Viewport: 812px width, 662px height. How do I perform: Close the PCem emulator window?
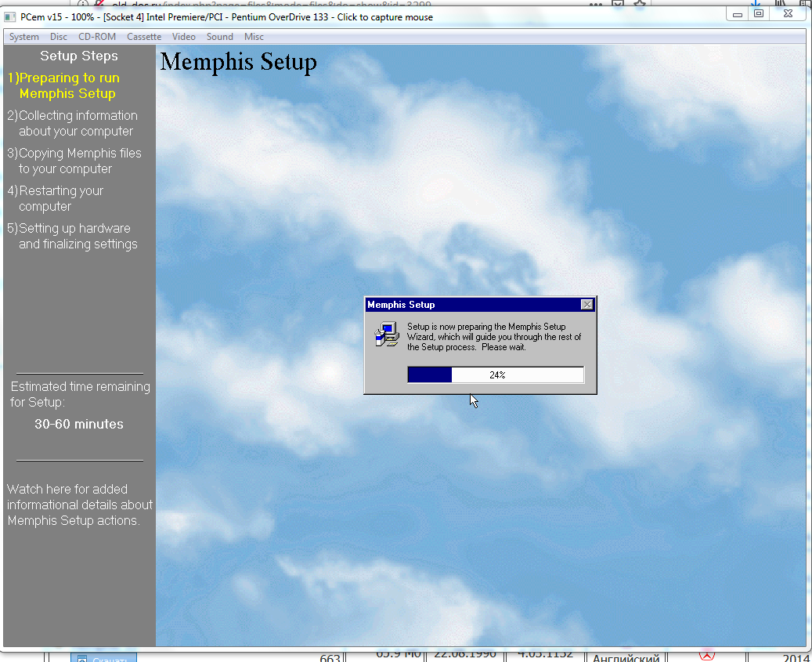pos(789,15)
